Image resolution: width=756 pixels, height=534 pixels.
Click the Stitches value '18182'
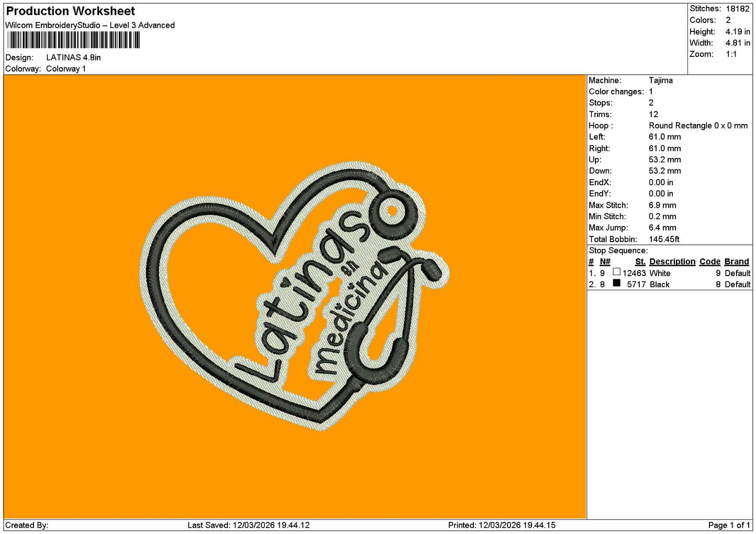coord(738,9)
